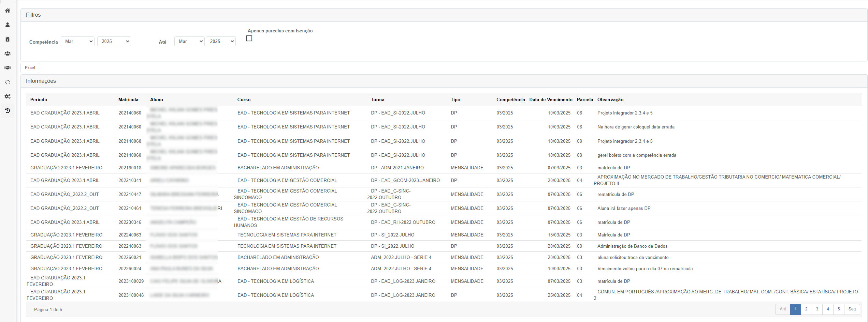Select the history clock sidebar icon
This screenshot has width=868, height=322.
(x=8, y=111)
